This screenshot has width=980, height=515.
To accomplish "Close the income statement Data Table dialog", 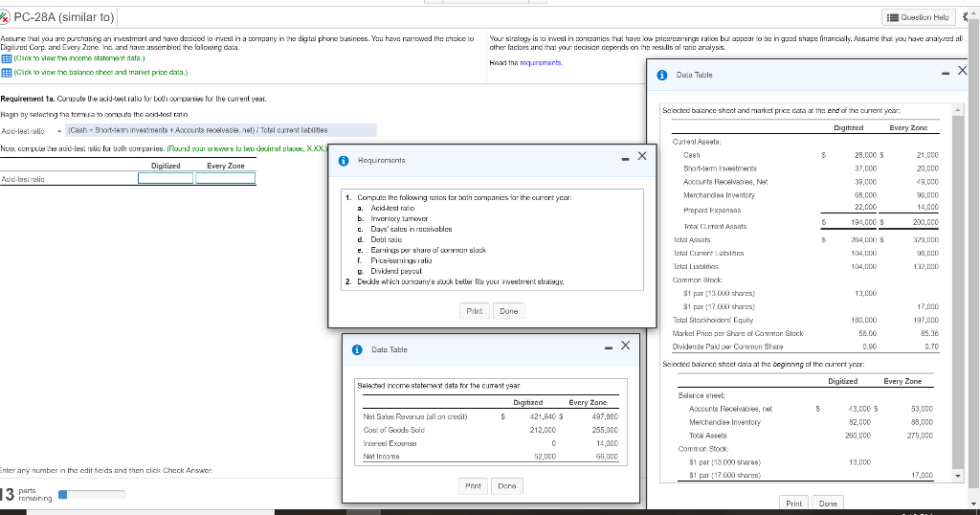I will (x=625, y=346).
